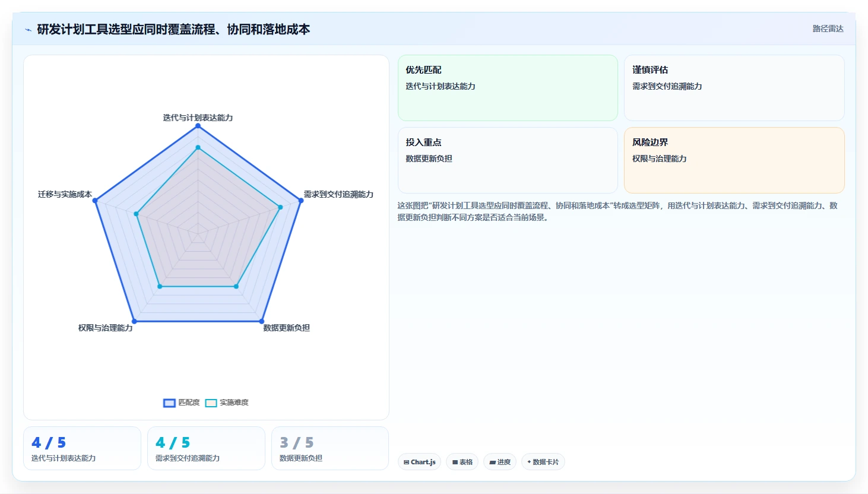The height and width of the screenshot is (494, 868).
Task: Click the 匹配度 point on 权限与治理能力 axis
Action: [134, 321]
